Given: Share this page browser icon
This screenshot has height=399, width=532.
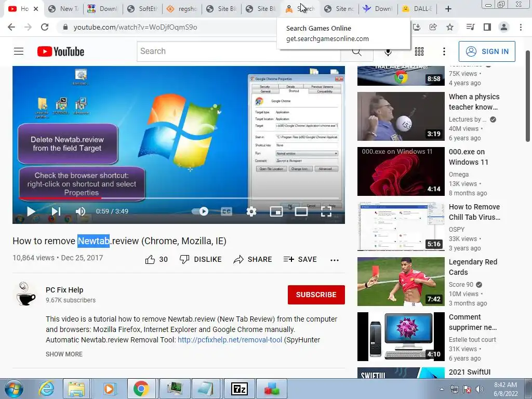Looking at the screenshot, I should tap(433, 27).
